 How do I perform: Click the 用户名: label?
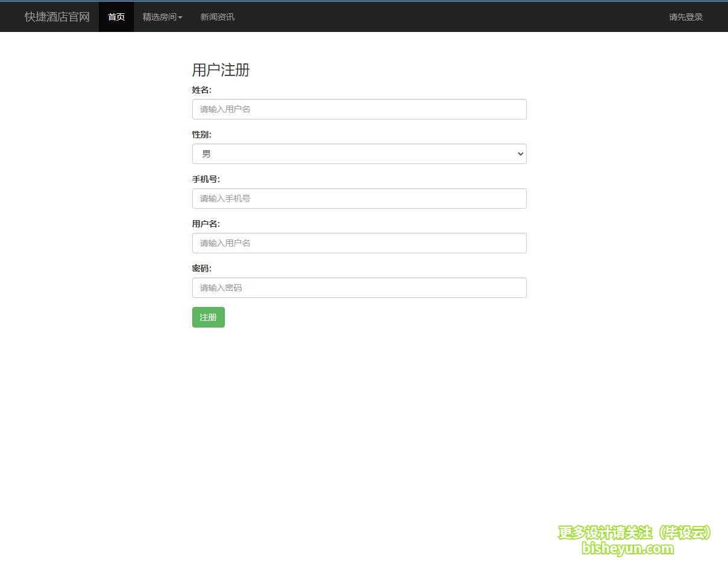pos(206,224)
